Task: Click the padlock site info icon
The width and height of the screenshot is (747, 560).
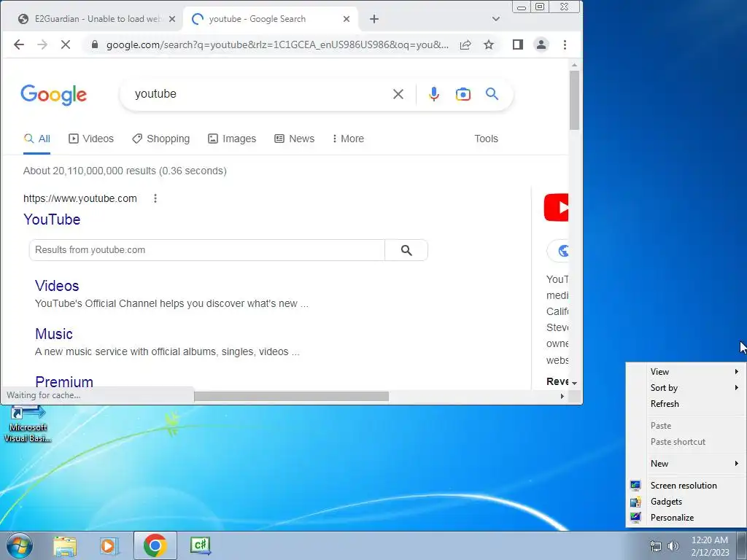Action: pyautogui.click(x=95, y=44)
